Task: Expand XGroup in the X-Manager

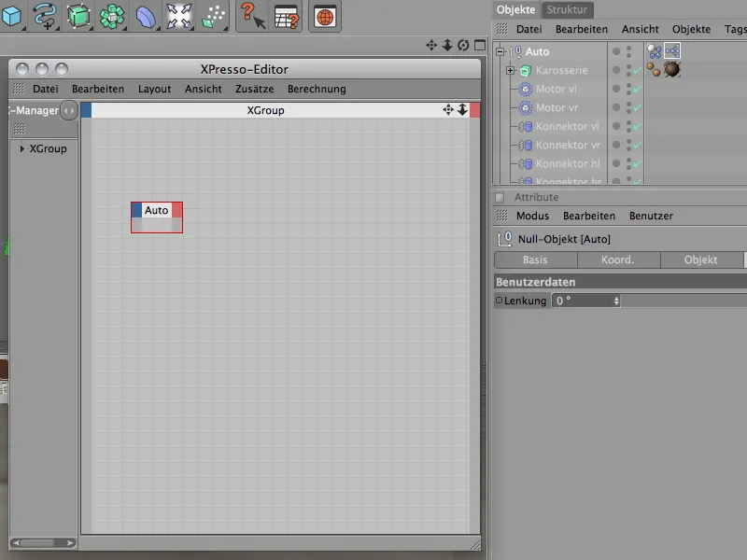Action: click(x=21, y=148)
